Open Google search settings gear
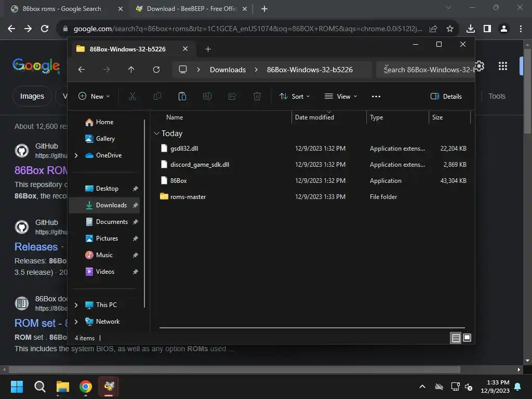Screen dimensions: 532x399 click(479, 66)
